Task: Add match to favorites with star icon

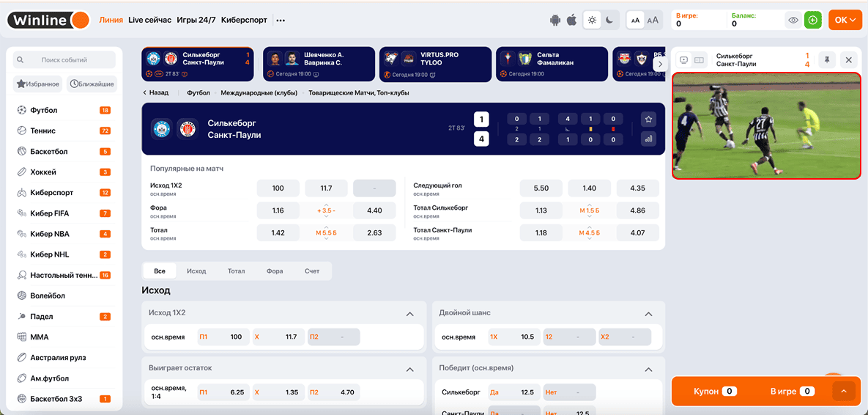Action: 648,120
